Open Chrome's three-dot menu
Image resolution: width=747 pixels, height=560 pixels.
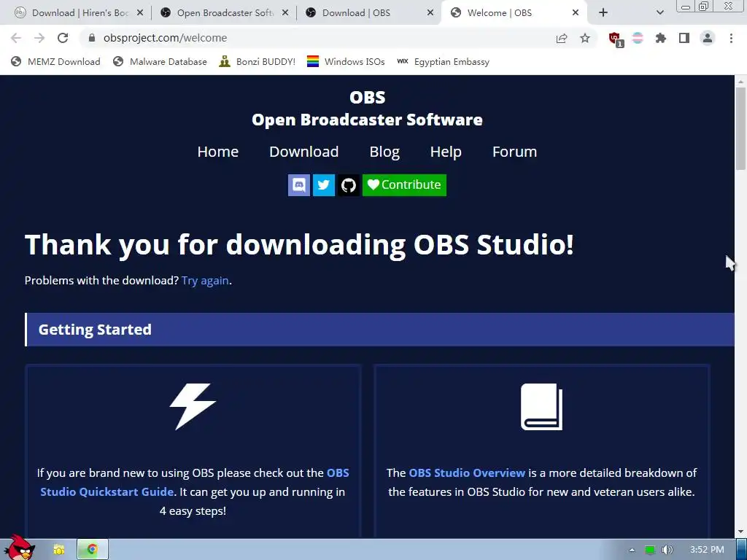click(x=731, y=38)
